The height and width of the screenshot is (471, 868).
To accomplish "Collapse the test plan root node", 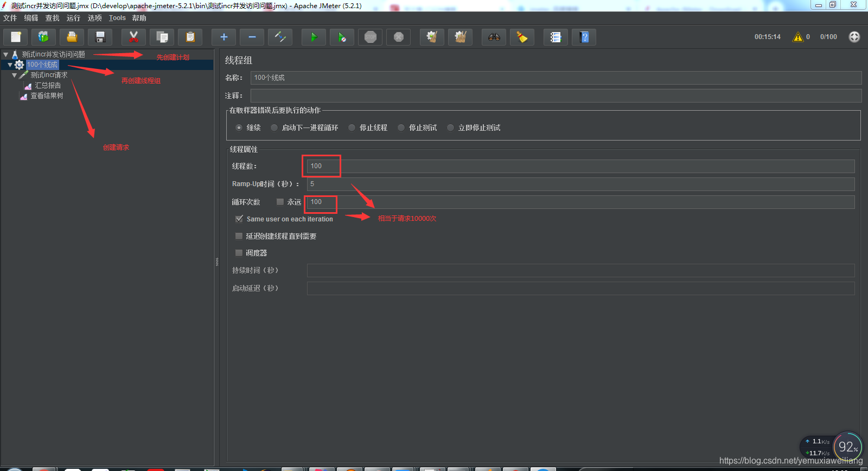I will [x=5, y=54].
